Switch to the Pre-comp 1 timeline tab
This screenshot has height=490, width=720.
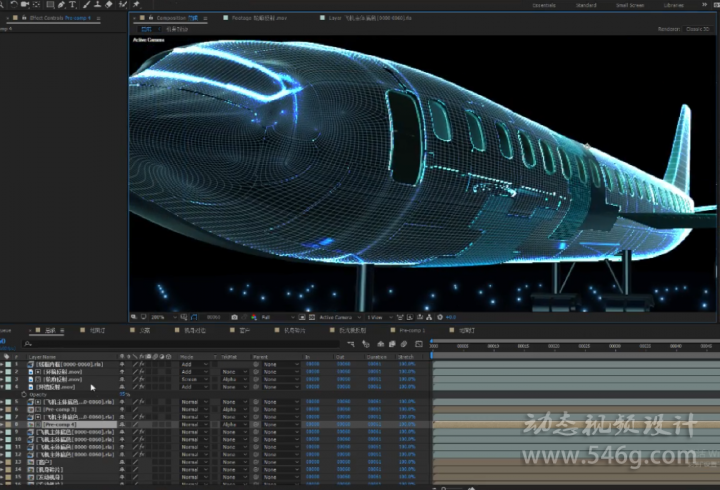(x=412, y=330)
